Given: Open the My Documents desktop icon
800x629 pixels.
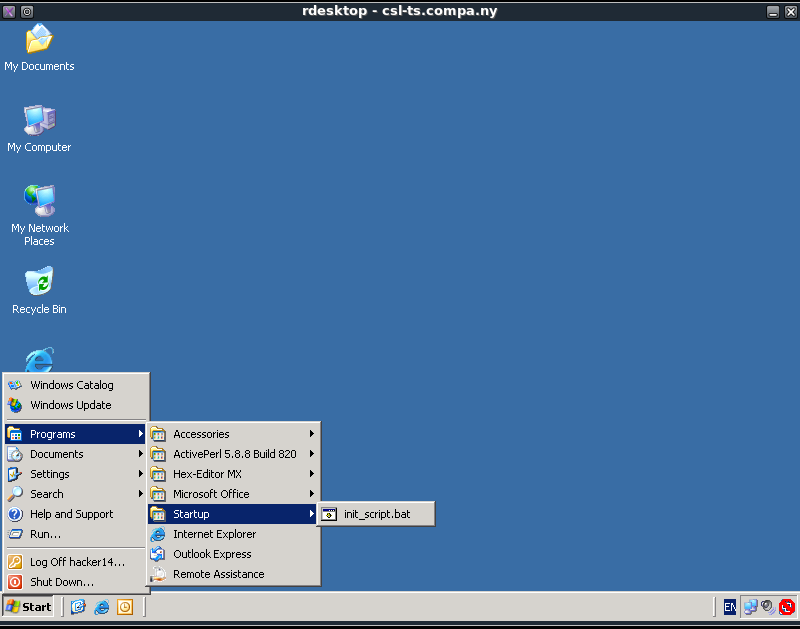Looking at the screenshot, I should [39, 42].
